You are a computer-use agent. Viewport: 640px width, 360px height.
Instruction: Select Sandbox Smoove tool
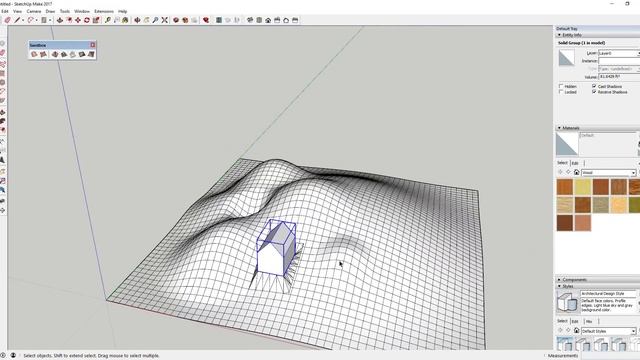point(55,54)
